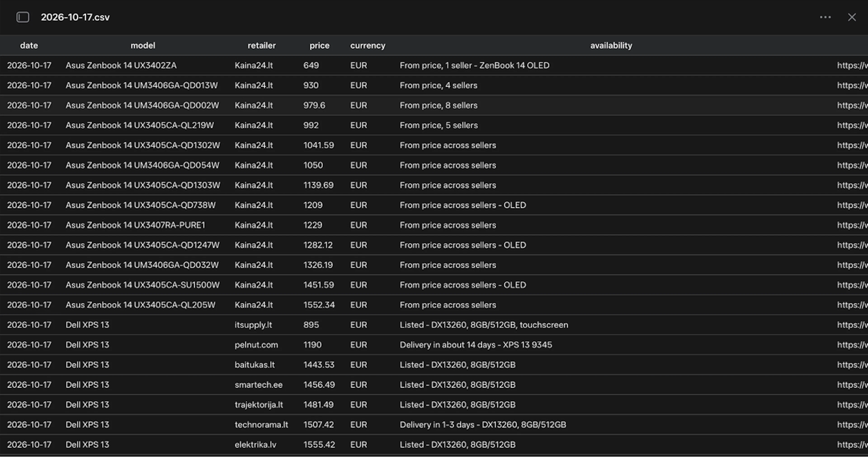Viewport: 868px width, 457px height.
Task: Click 'Delivery in about 14 days - XPS 13 9345'
Action: [476, 345]
